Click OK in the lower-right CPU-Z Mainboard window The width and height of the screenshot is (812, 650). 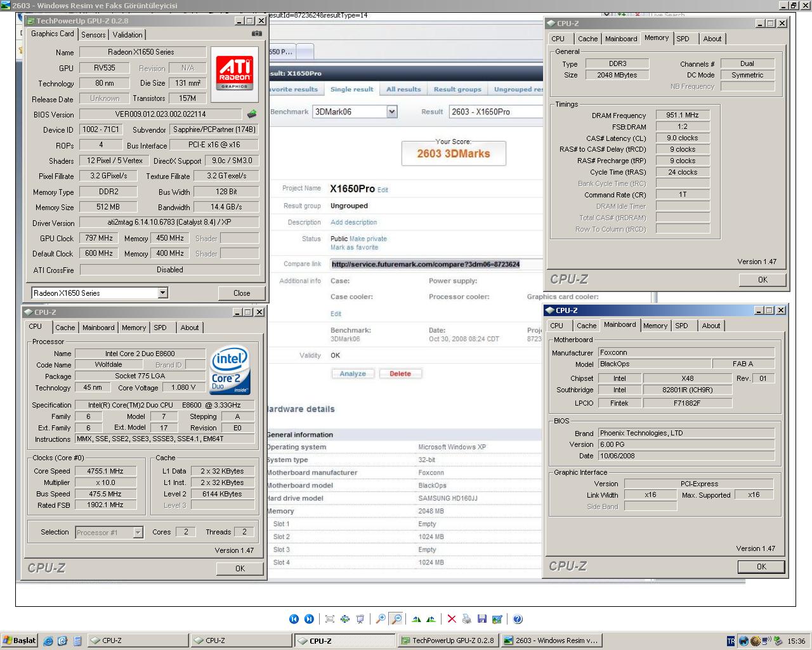[x=761, y=567]
